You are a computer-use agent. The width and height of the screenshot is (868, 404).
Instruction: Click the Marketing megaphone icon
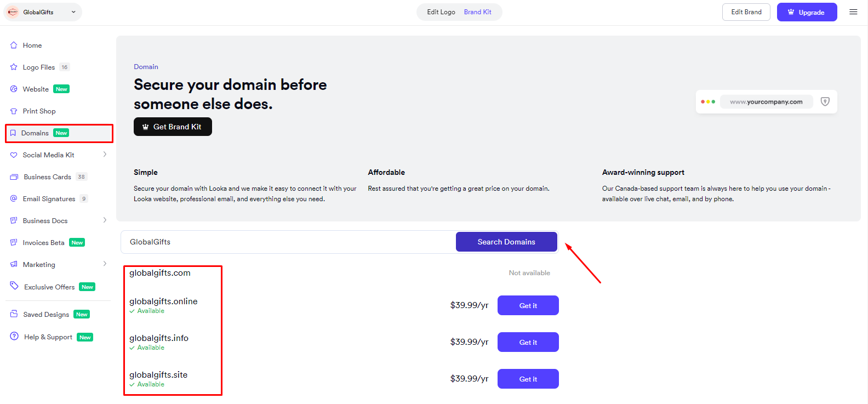click(x=14, y=264)
